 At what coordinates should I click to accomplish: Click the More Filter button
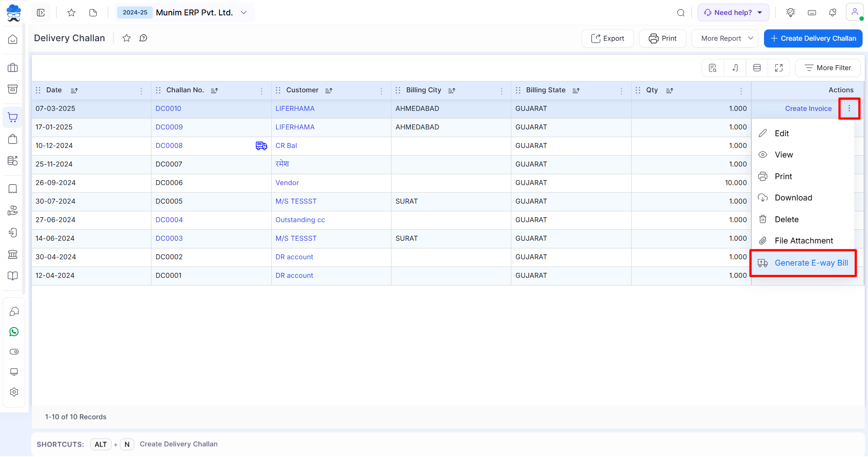click(828, 68)
